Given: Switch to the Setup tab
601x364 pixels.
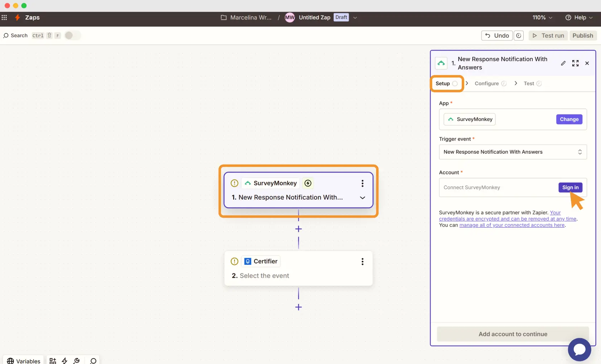Looking at the screenshot, I should (x=446, y=83).
